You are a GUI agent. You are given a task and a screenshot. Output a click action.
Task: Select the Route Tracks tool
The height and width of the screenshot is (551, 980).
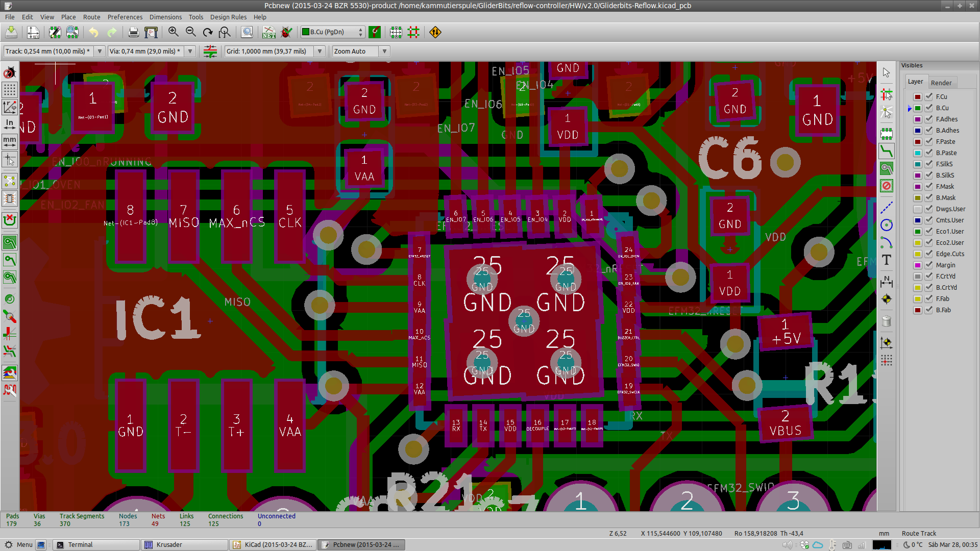coord(887,151)
